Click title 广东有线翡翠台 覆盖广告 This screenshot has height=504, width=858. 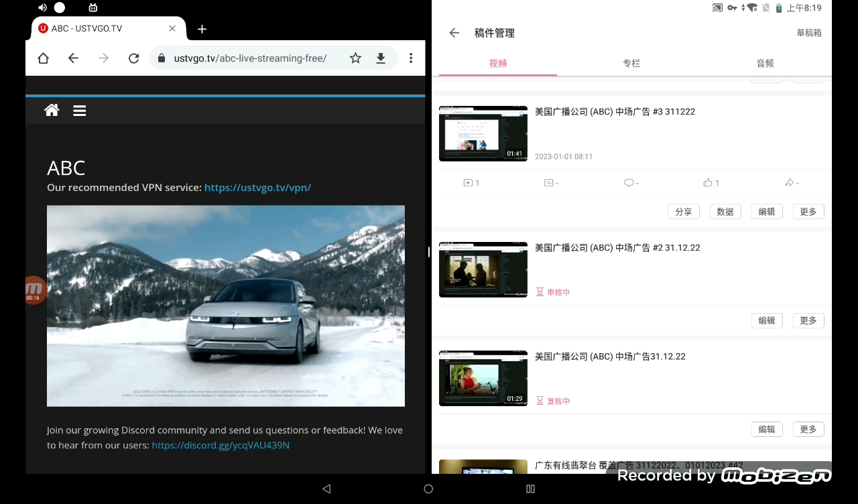tap(639, 465)
